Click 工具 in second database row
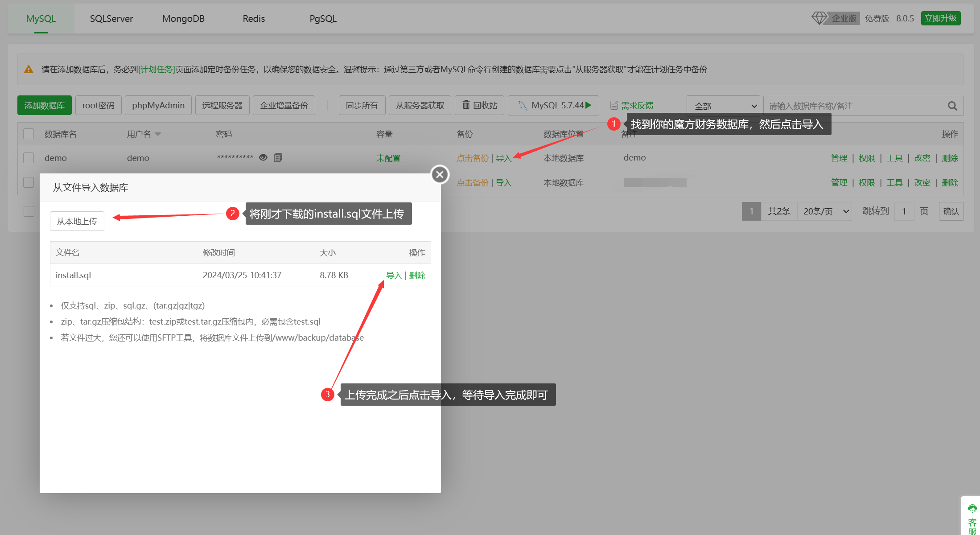The height and width of the screenshot is (535, 980). 894,182
